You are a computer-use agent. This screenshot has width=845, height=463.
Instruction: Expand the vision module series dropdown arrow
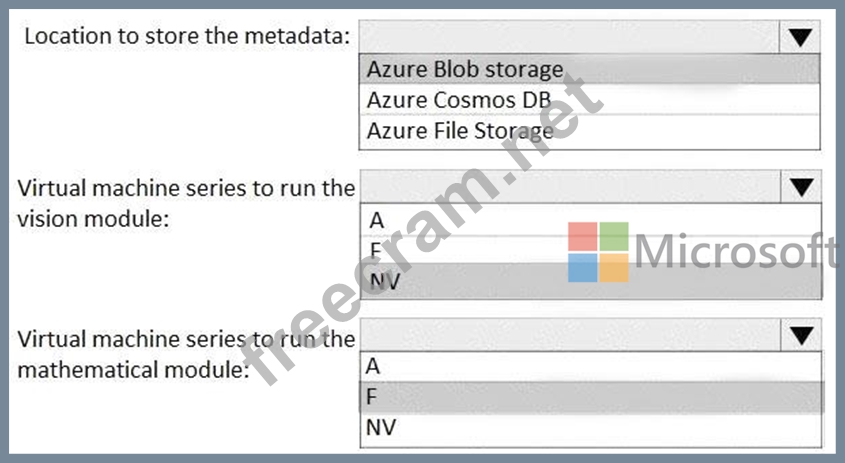(799, 186)
